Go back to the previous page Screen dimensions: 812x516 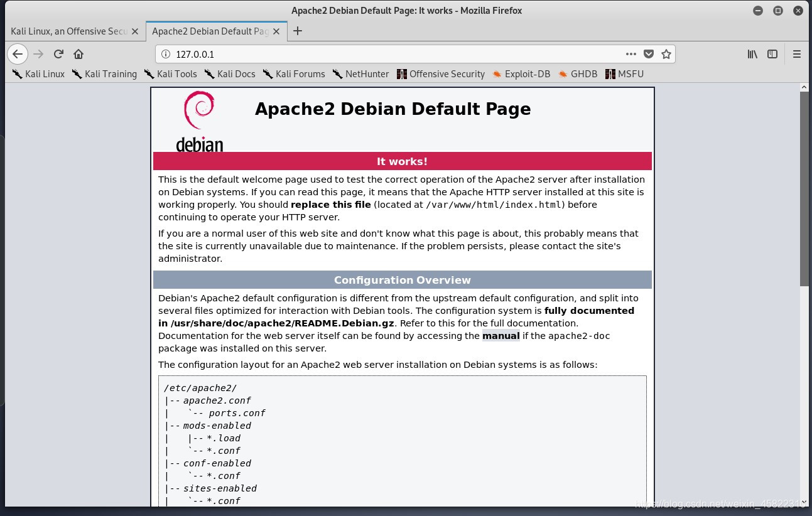[x=18, y=54]
